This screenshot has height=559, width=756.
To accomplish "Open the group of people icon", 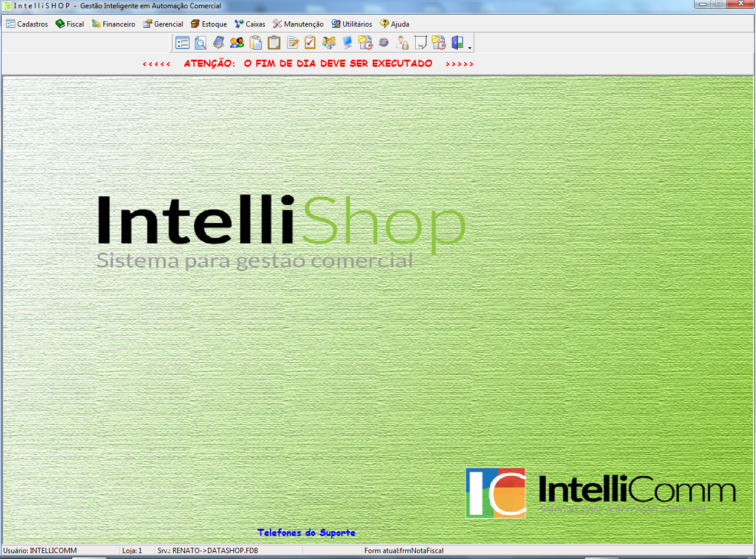I will pyautogui.click(x=329, y=43).
